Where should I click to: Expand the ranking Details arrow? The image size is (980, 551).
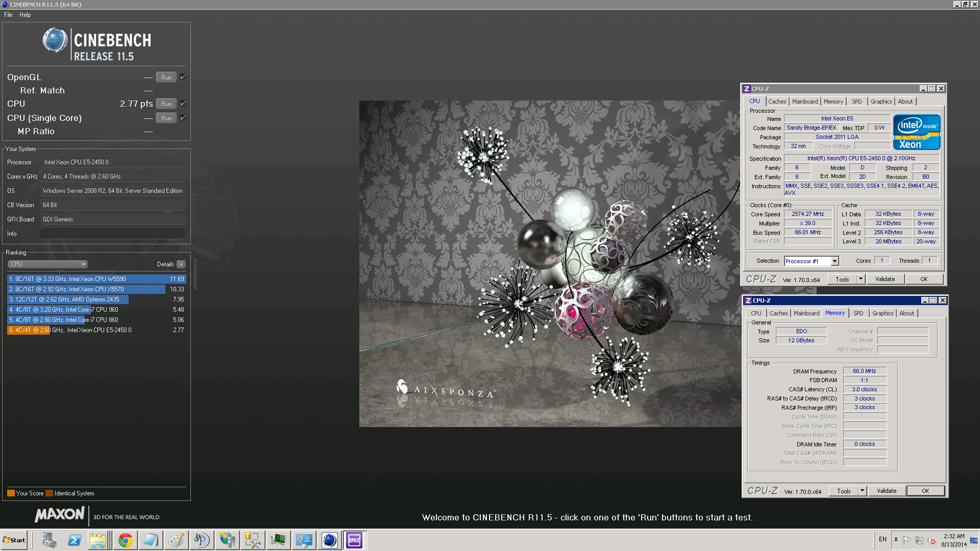tap(181, 264)
